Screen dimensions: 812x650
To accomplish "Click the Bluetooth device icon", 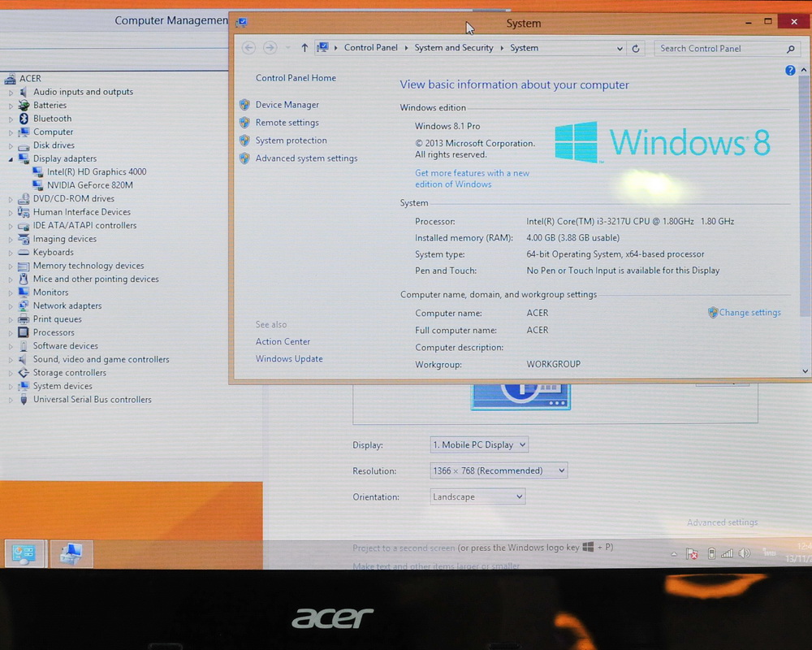I will [24, 119].
